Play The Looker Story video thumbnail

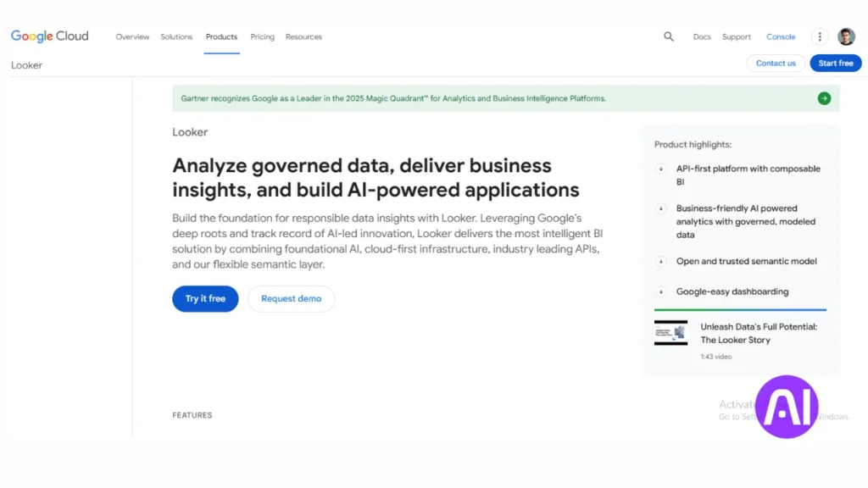(x=670, y=333)
